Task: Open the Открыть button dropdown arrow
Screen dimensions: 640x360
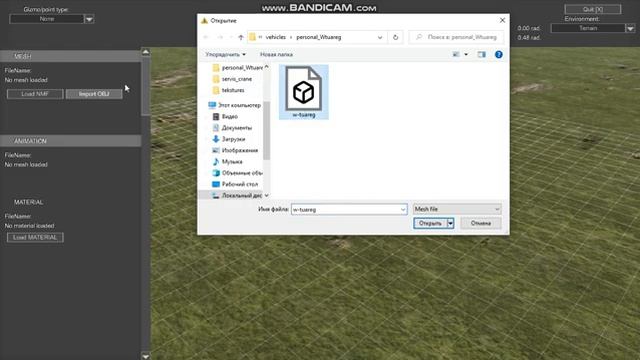Action: [x=451, y=223]
